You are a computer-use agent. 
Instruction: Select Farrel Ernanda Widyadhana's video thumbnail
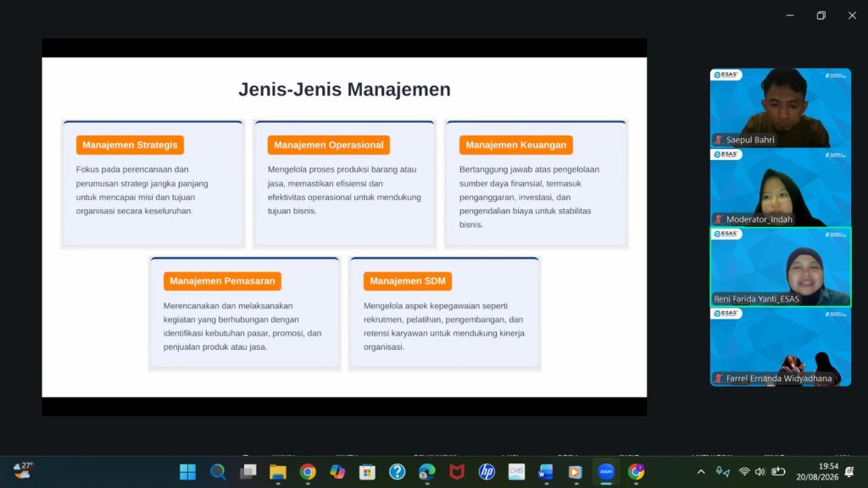coord(781,347)
